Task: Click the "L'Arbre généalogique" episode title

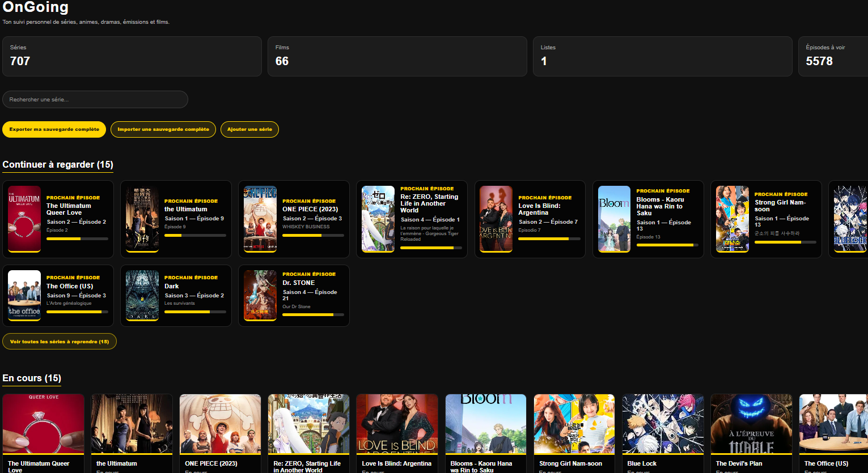Action: [69, 304]
